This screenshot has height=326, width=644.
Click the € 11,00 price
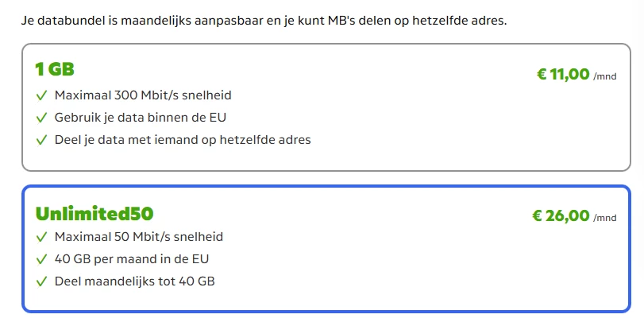coord(563,75)
